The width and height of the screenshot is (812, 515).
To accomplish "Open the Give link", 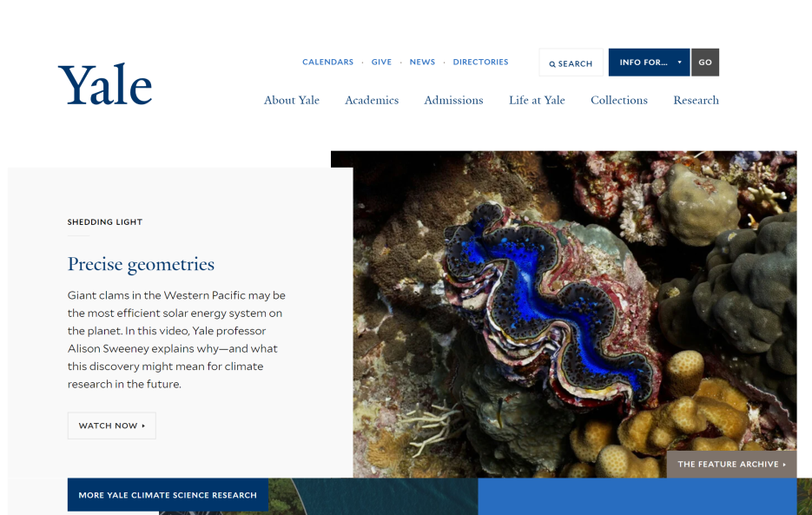I will (381, 62).
